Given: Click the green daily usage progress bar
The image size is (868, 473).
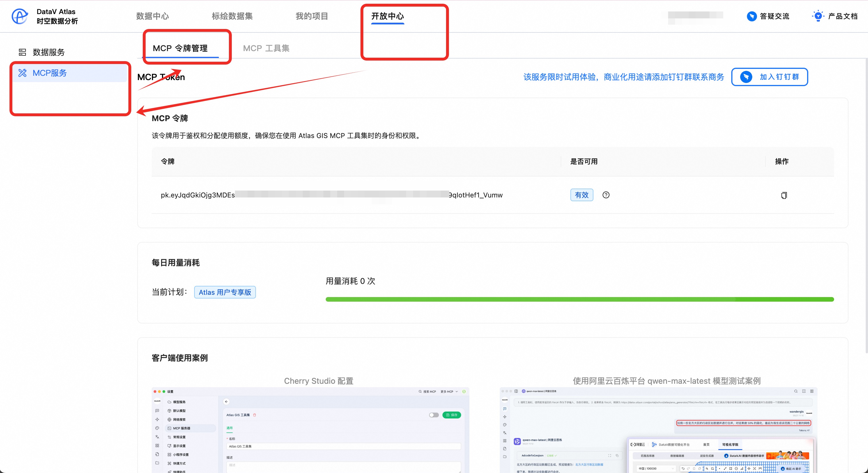Looking at the screenshot, I should [x=579, y=299].
